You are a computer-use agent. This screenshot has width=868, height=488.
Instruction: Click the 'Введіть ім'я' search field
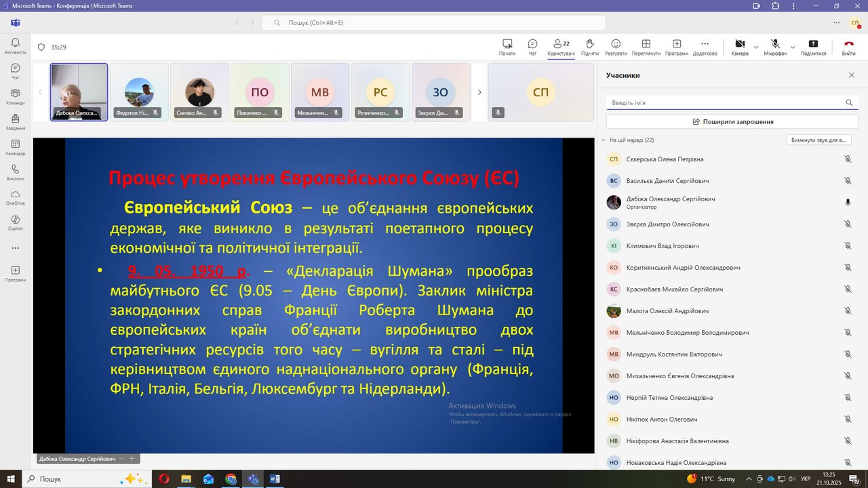(726, 103)
